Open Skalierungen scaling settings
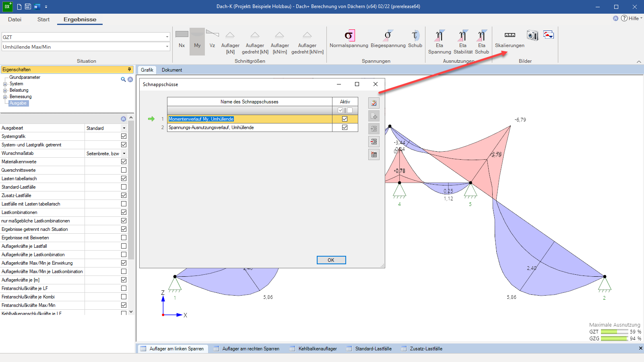 click(x=510, y=39)
